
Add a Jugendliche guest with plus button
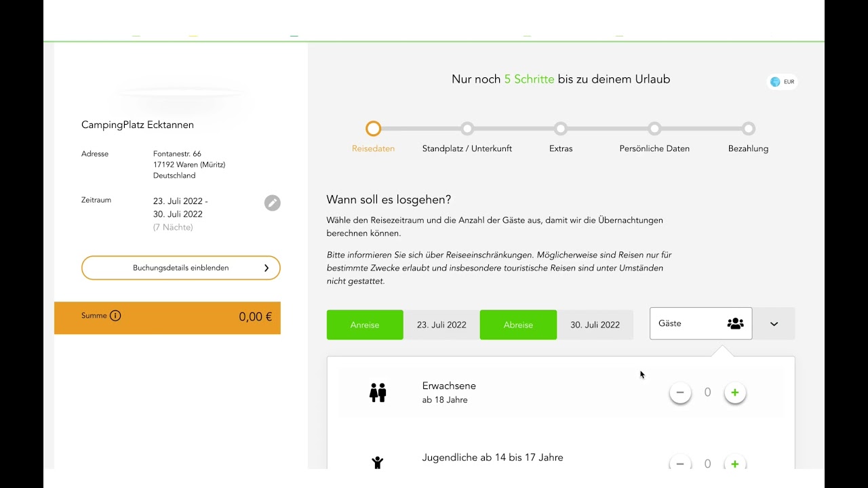pyautogui.click(x=735, y=464)
